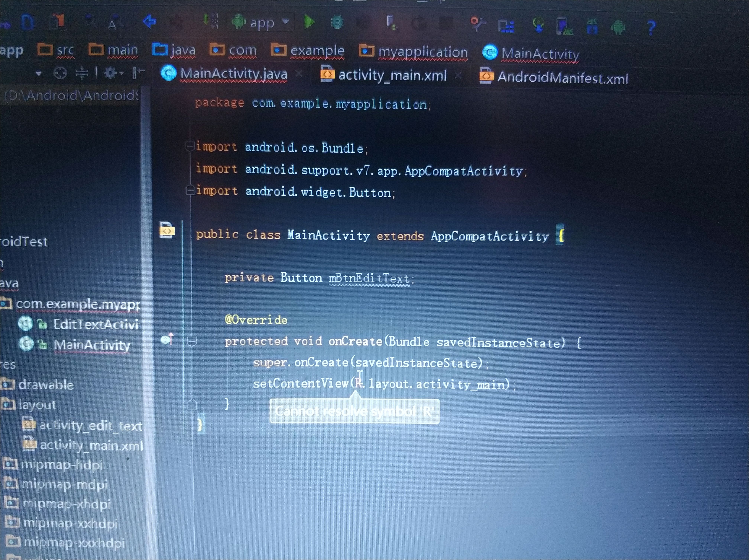Close the MainActivity.java tab
Viewport: 749px width, 560px height.
(299, 74)
